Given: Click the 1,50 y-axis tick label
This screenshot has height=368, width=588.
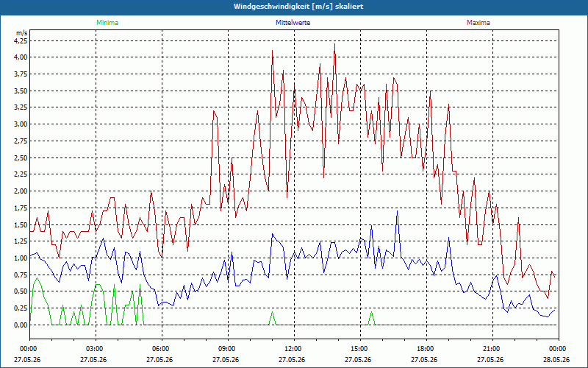Looking at the screenshot, I should 21,224.
